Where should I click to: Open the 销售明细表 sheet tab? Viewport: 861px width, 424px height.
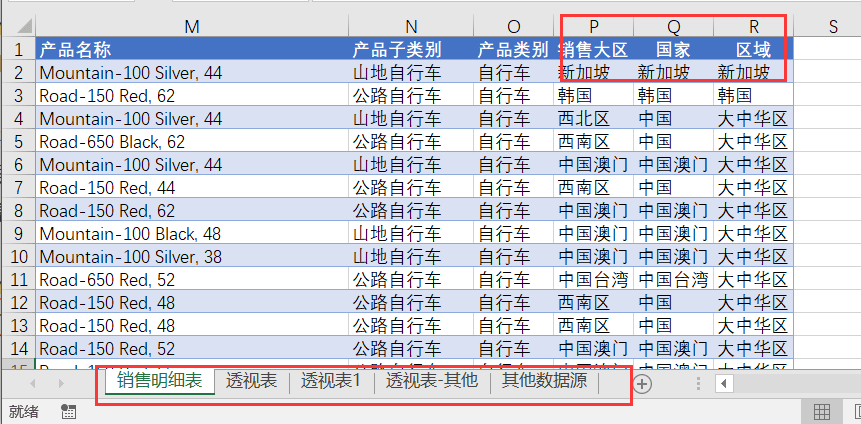[x=160, y=380]
